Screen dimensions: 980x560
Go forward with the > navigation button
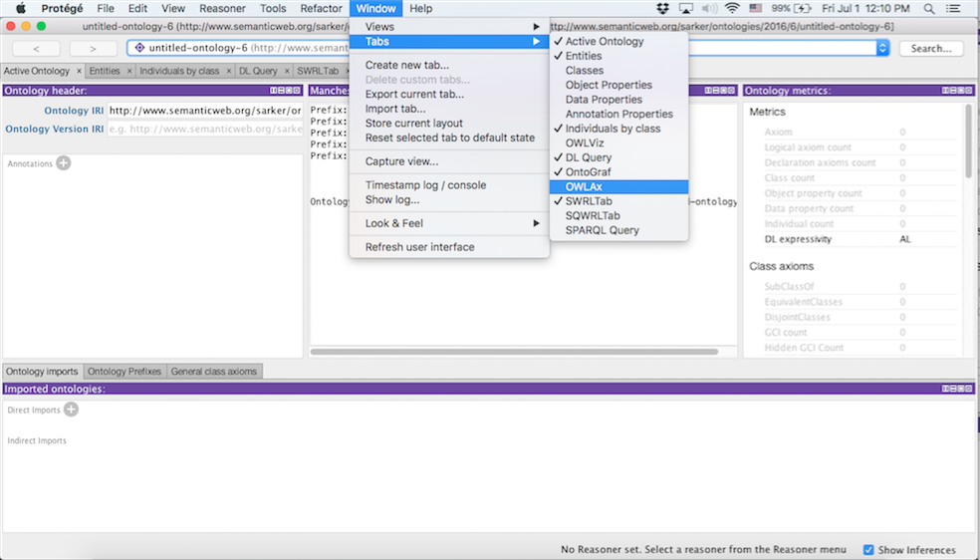(x=94, y=48)
